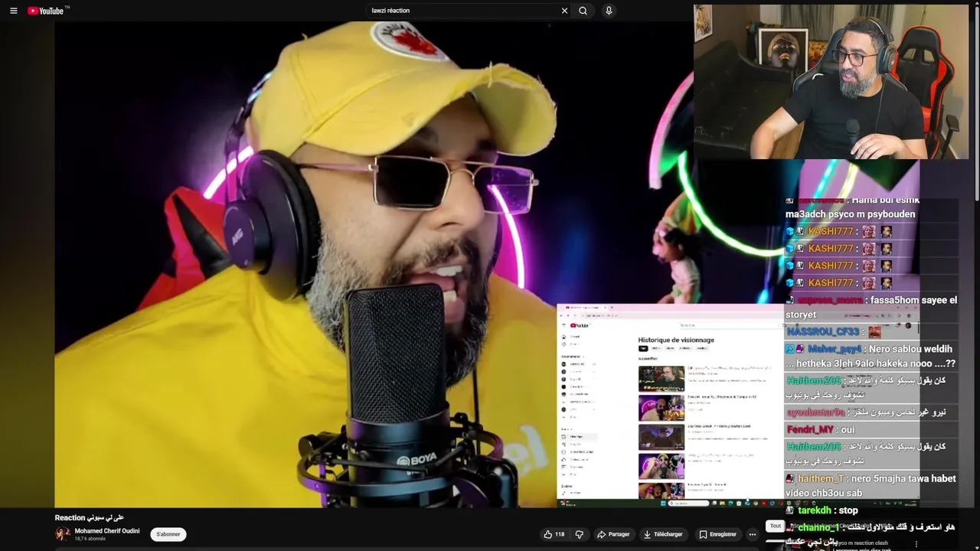The image size is (980, 551).
Task: Click the chat message "Fendri_MY : oui"
Action: [x=820, y=430]
